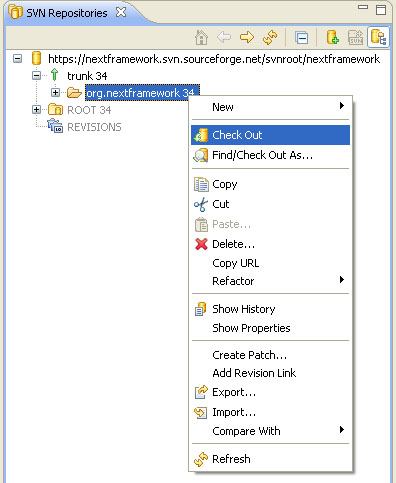Choose Copy URL menu entry
Screen dimensions: 396x483
tap(271, 263)
